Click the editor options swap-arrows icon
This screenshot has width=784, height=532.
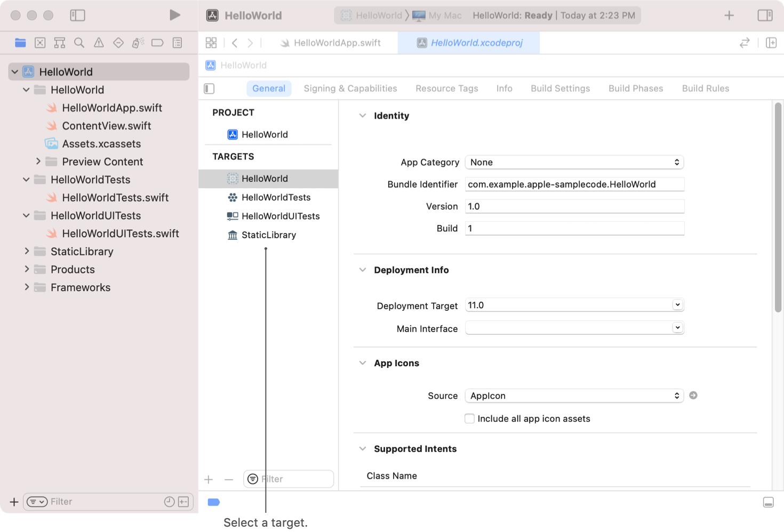click(x=745, y=43)
